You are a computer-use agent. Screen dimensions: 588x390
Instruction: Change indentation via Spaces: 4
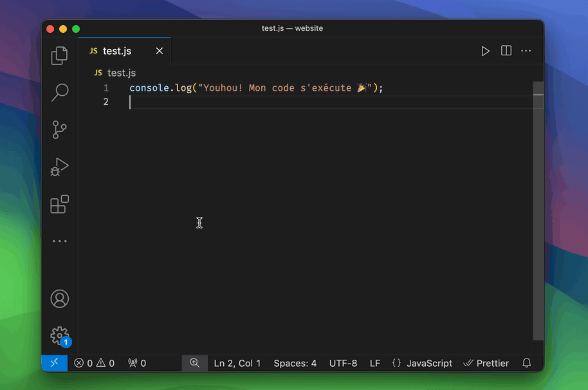295,364
